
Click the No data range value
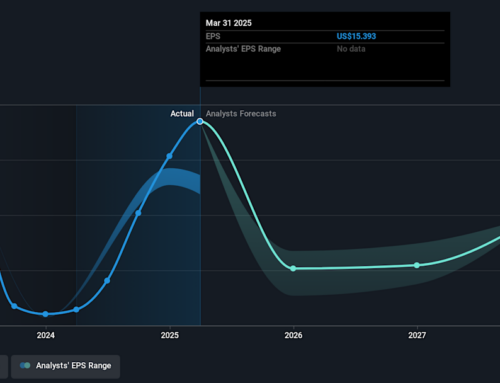[351, 49]
